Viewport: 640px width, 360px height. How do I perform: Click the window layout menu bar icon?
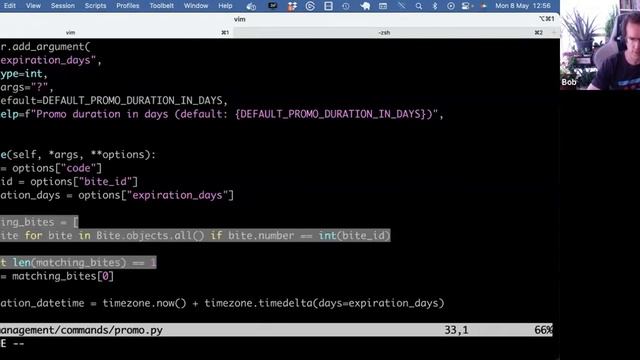[x=328, y=6]
